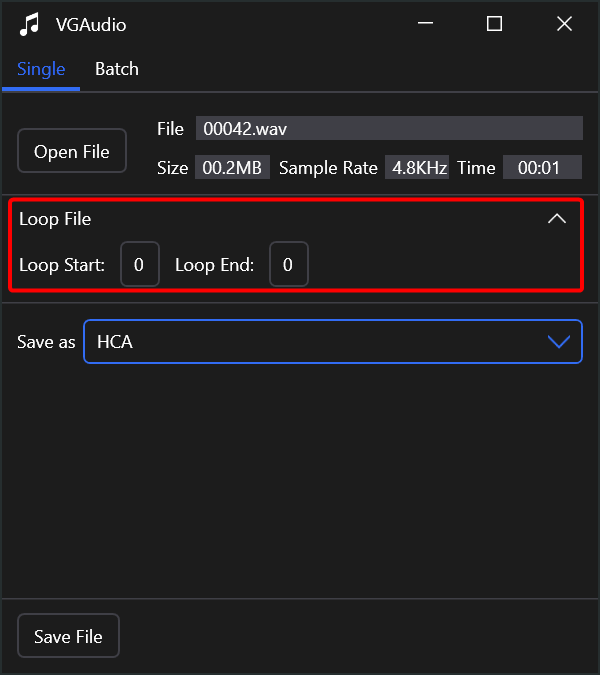
Task: Focus the Loop End input box
Action: tap(289, 264)
